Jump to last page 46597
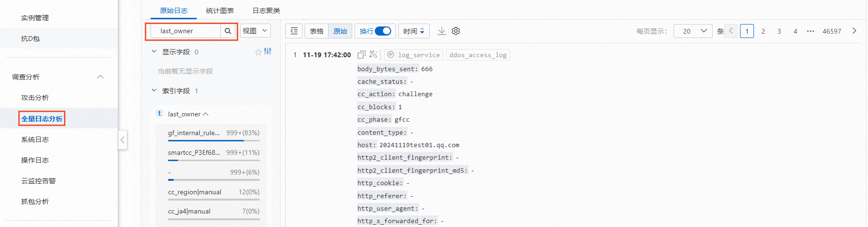This screenshot has width=868, height=227. pyautogui.click(x=832, y=31)
